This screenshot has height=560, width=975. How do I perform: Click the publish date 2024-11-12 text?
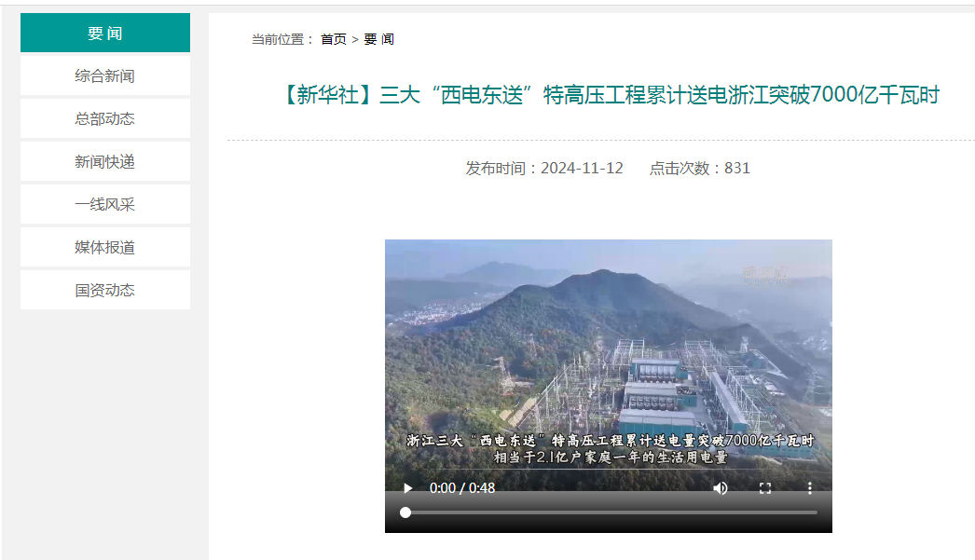click(x=582, y=169)
